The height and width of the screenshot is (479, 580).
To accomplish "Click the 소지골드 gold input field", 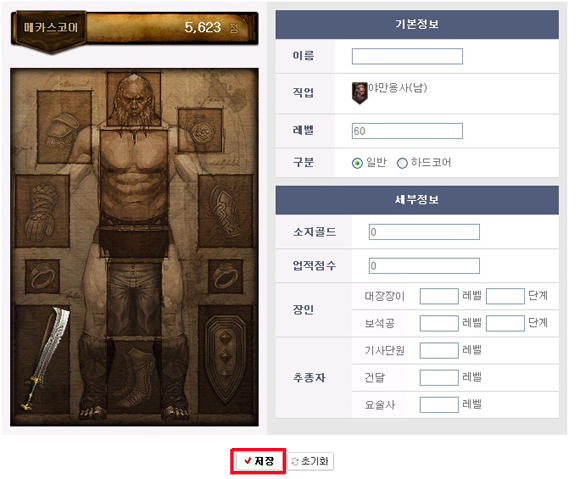I will (x=424, y=232).
